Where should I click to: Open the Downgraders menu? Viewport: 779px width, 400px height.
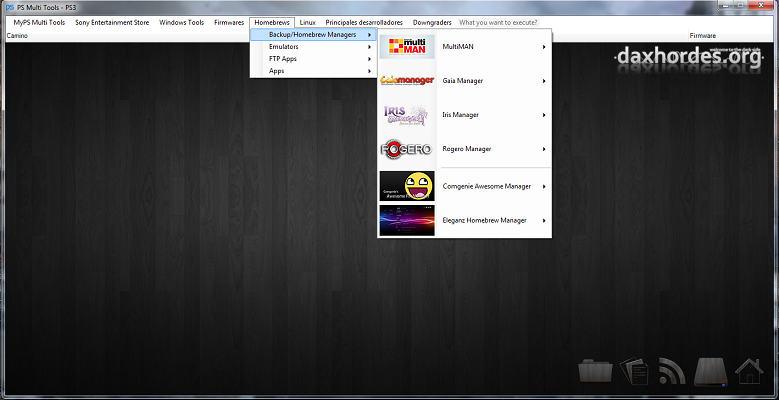[432, 22]
